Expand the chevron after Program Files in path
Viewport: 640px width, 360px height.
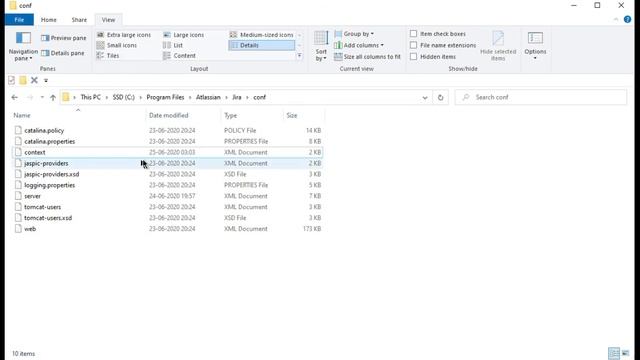[x=190, y=98]
